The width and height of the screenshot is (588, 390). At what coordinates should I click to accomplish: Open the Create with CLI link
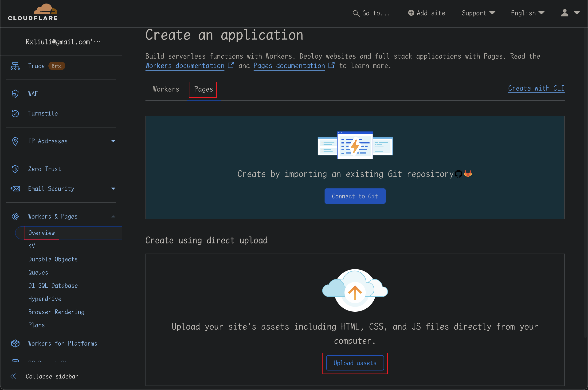536,88
